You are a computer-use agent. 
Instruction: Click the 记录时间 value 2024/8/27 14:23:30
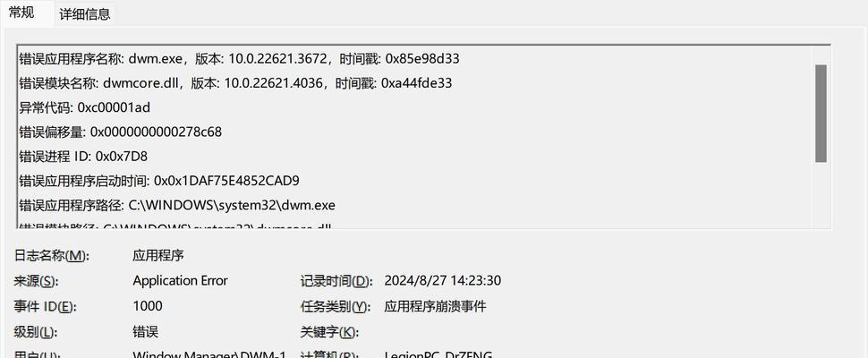(442, 280)
